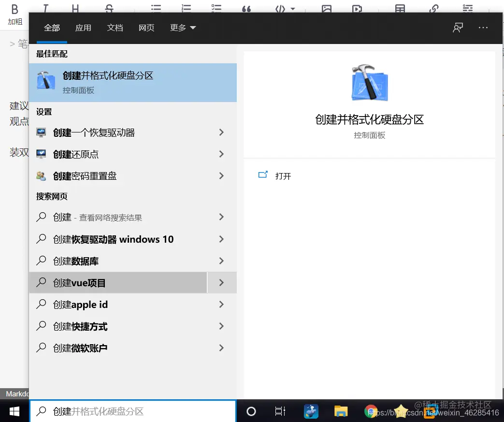Open the code block language dropdown
This screenshot has width=504, height=422.
coord(292,9)
